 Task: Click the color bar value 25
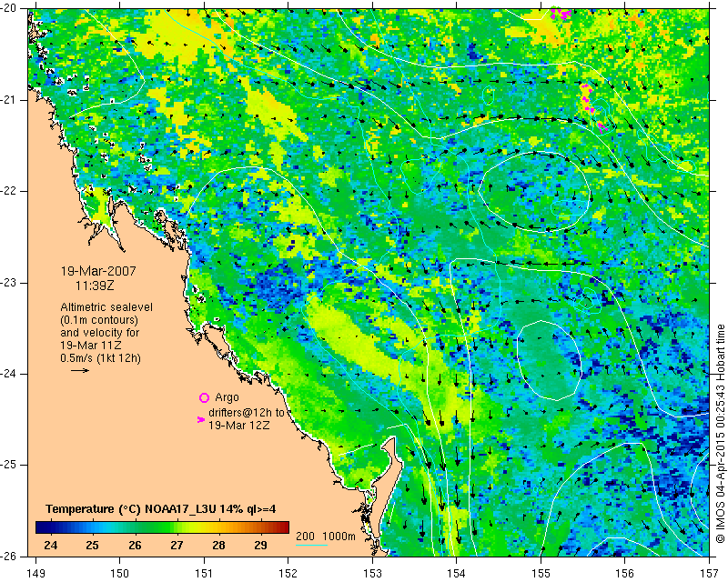pos(93,545)
